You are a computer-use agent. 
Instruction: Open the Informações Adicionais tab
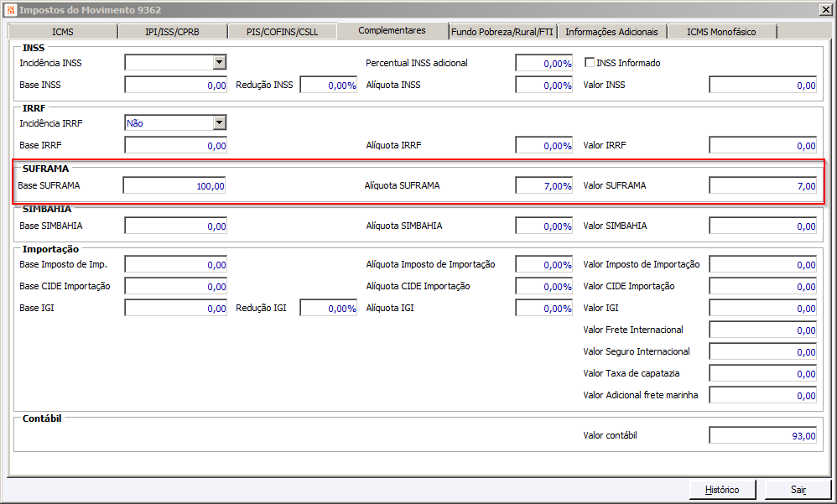click(x=611, y=32)
